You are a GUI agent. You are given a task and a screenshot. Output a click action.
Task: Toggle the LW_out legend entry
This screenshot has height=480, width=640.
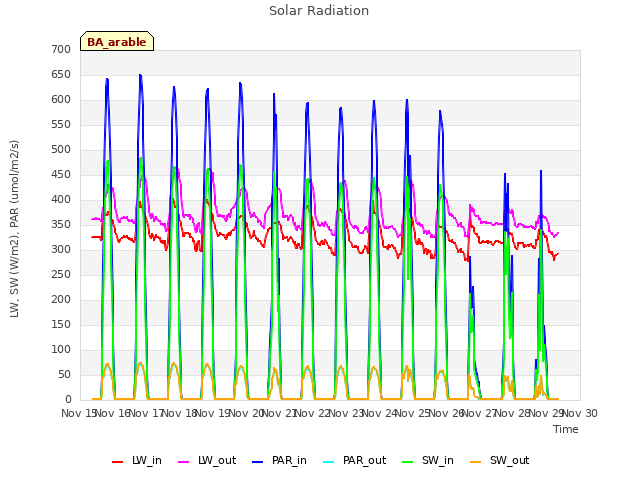[x=207, y=461]
